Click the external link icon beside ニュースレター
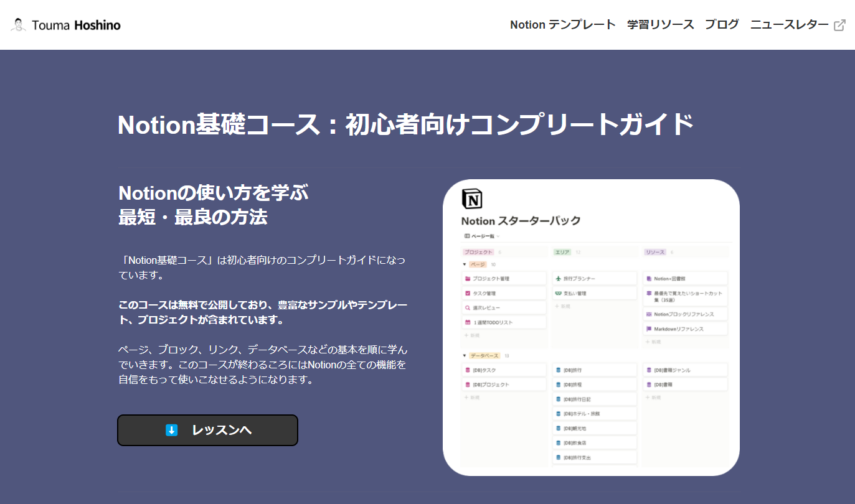 coord(839,26)
